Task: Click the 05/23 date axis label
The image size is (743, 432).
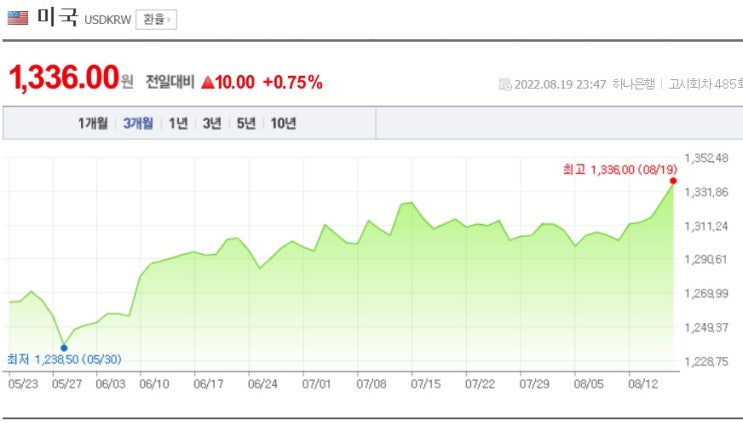Action: (x=23, y=384)
